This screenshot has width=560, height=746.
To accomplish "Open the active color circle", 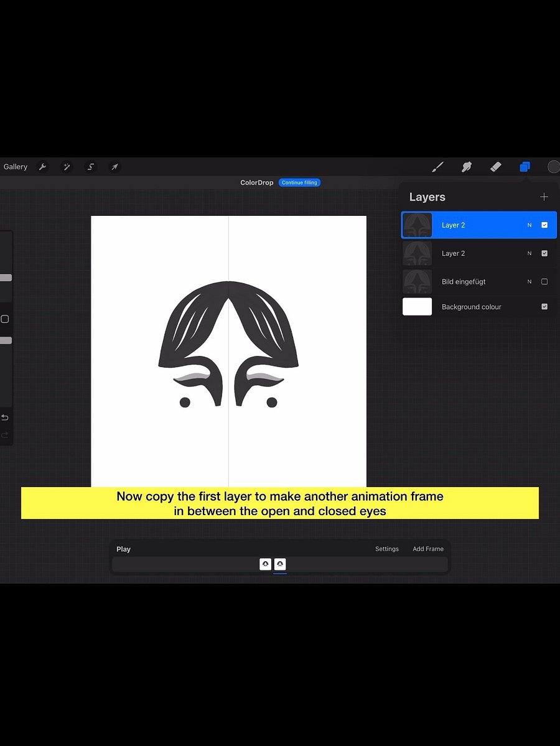I will tap(554, 167).
